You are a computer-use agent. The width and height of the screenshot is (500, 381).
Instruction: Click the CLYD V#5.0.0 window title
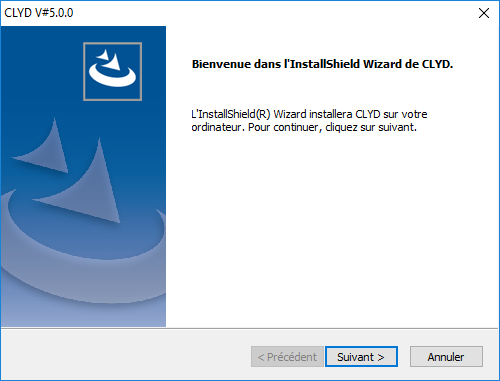(x=39, y=13)
